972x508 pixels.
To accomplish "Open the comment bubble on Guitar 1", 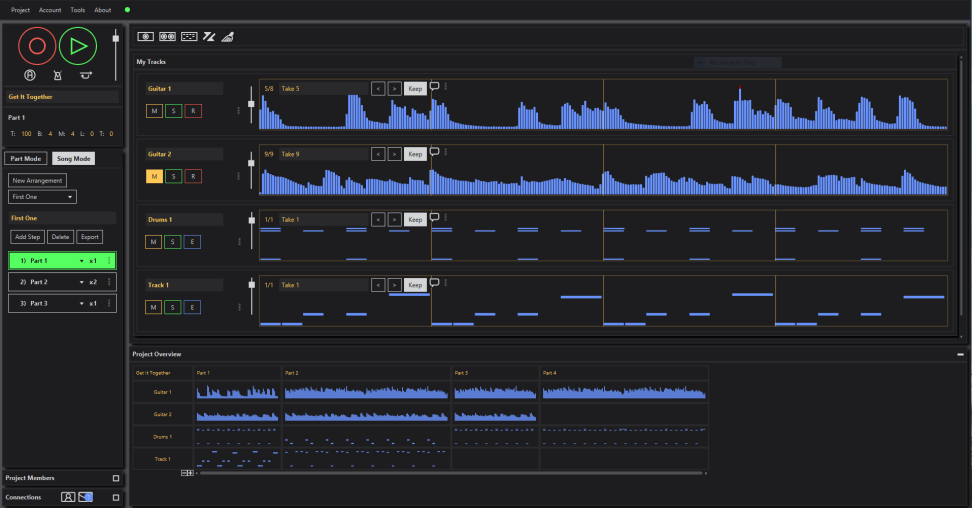I will [434, 87].
